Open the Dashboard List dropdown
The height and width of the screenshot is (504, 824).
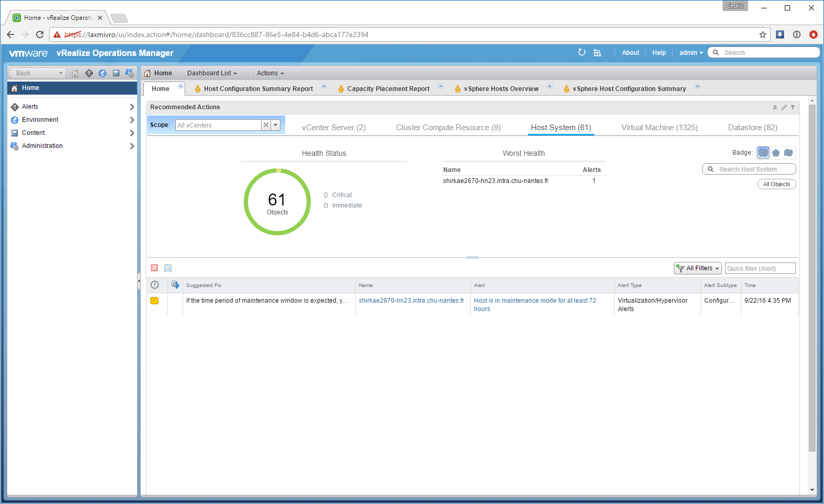[212, 73]
